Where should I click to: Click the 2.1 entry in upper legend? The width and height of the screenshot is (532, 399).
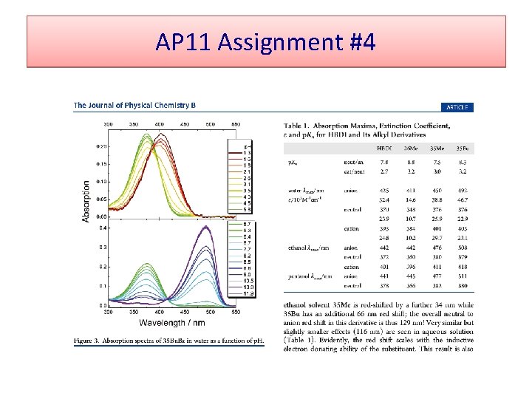pyautogui.click(x=240, y=171)
